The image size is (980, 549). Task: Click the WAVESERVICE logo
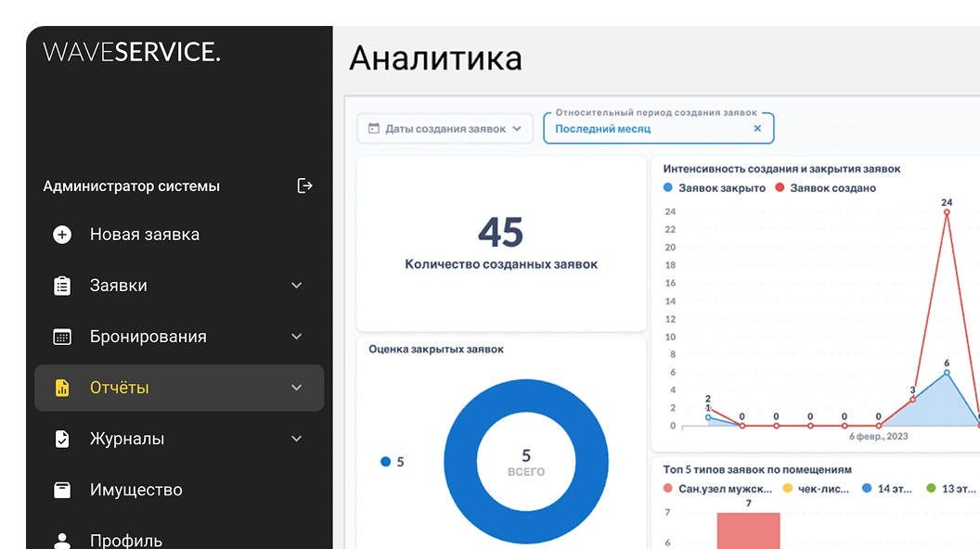click(x=132, y=53)
